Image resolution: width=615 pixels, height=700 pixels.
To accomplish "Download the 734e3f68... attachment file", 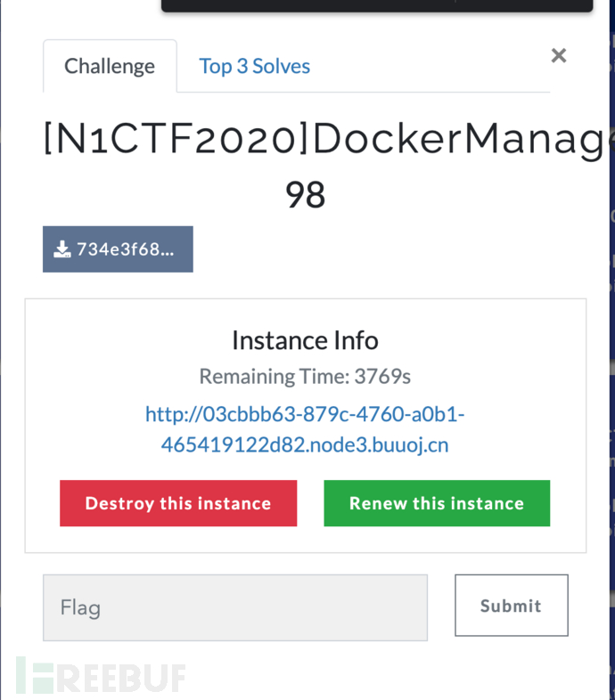I will (118, 249).
